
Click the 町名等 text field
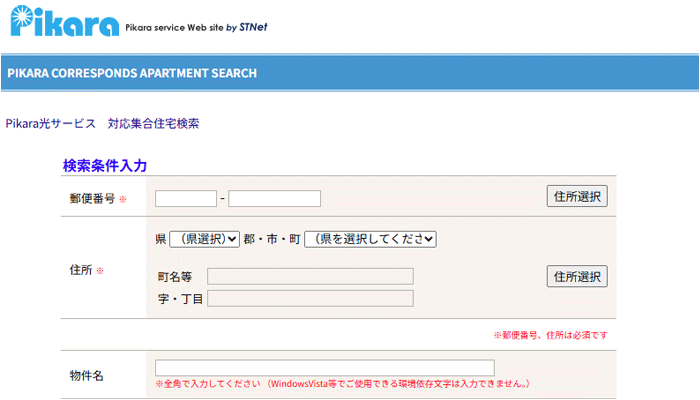pyautogui.click(x=310, y=276)
